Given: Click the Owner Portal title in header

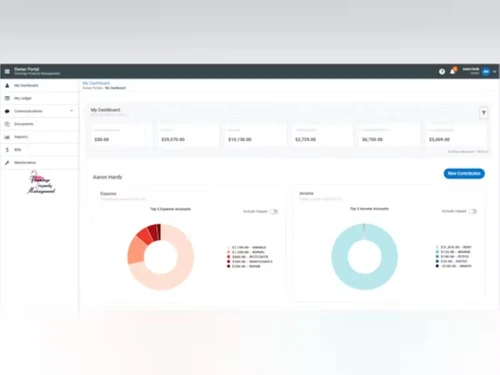Looking at the screenshot, I should click(26, 69).
